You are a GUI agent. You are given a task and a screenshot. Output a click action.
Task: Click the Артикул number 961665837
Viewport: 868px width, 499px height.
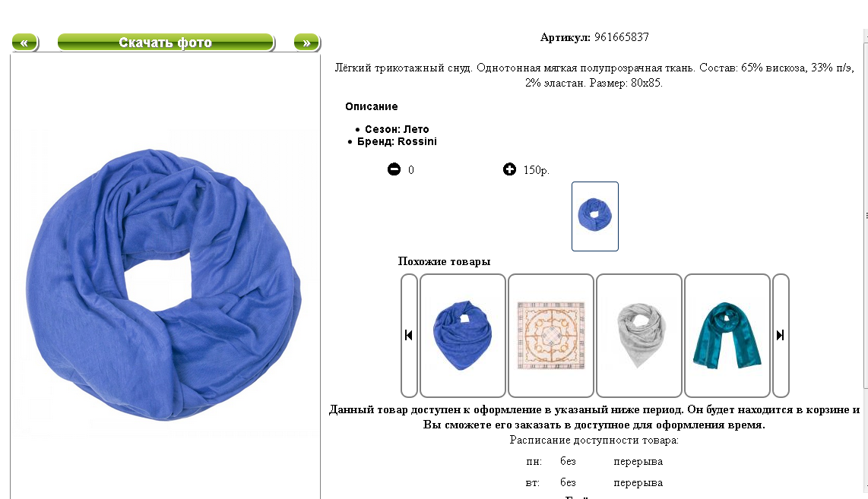(621, 37)
